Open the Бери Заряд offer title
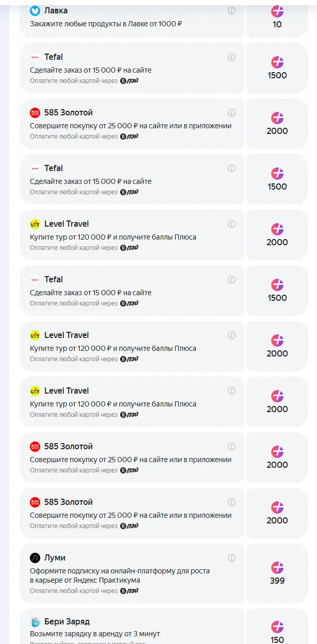 [x=67, y=622]
